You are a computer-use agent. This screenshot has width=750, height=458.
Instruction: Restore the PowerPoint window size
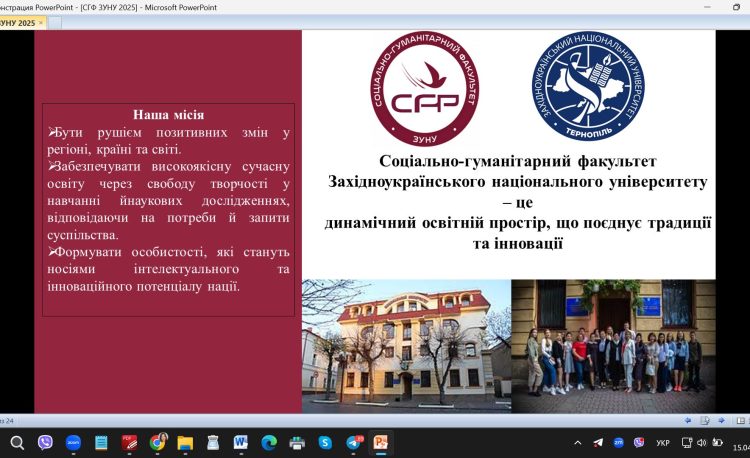[736, 7]
